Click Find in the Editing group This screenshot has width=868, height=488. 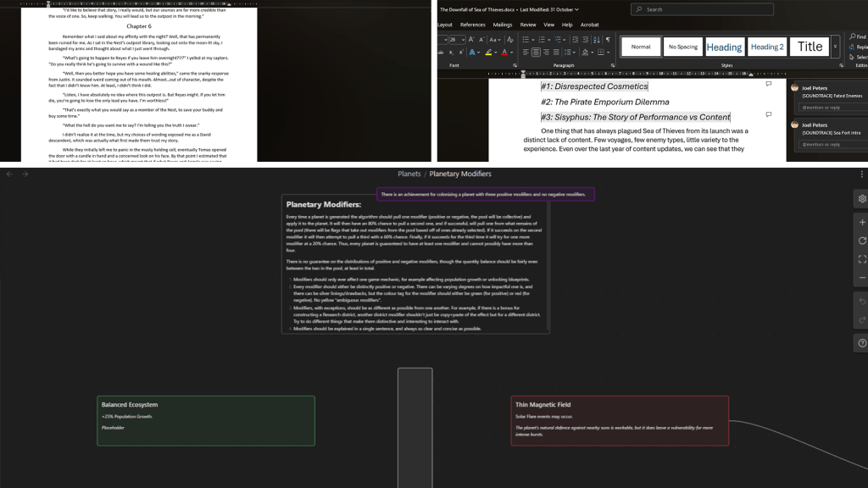859,37
